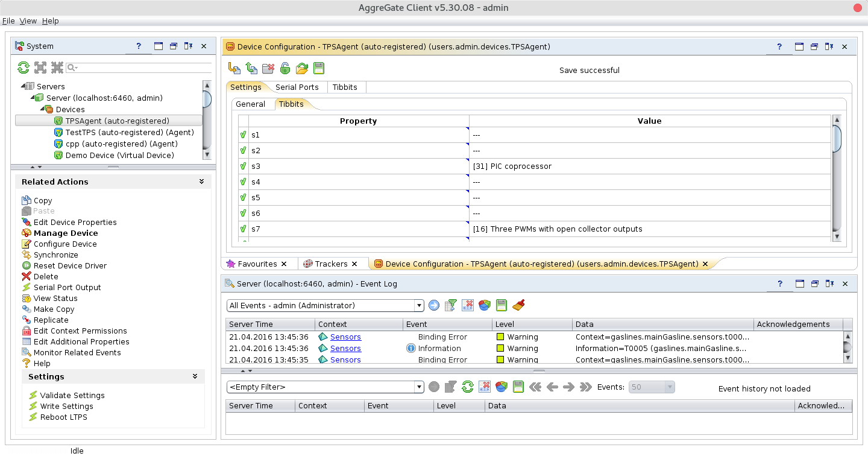Image resolution: width=868 pixels, height=456 pixels.
Task: Open the Help menu
Action: pyautogui.click(x=51, y=21)
